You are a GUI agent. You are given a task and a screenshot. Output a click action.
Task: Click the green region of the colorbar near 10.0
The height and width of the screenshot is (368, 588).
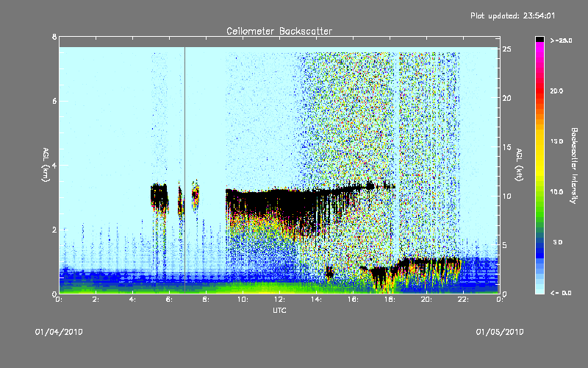[539, 194]
